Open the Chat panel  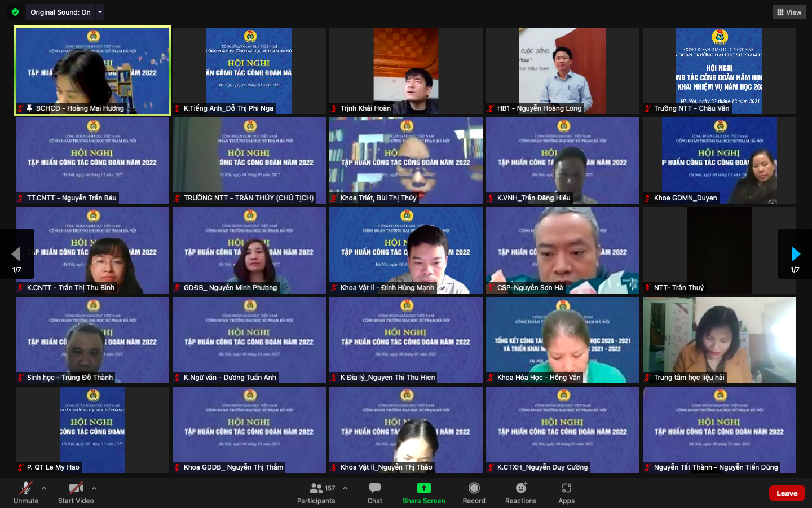[374, 493]
